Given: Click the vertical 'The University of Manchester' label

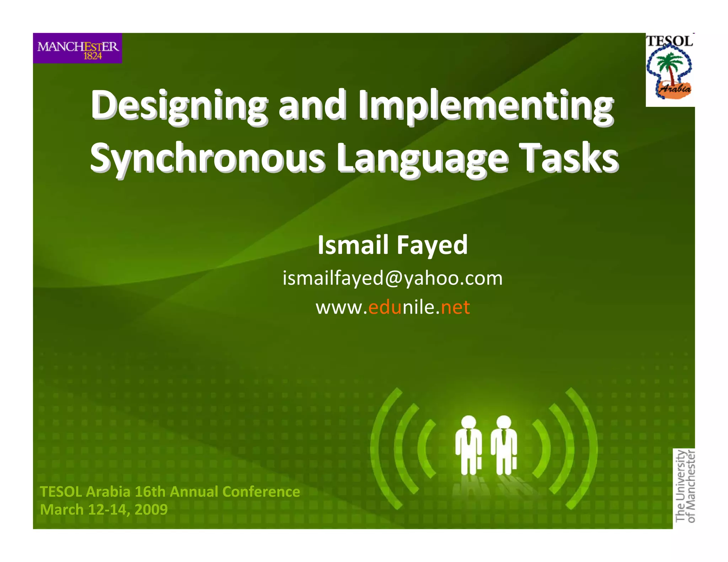Looking at the screenshot, I should [x=685, y=486].
